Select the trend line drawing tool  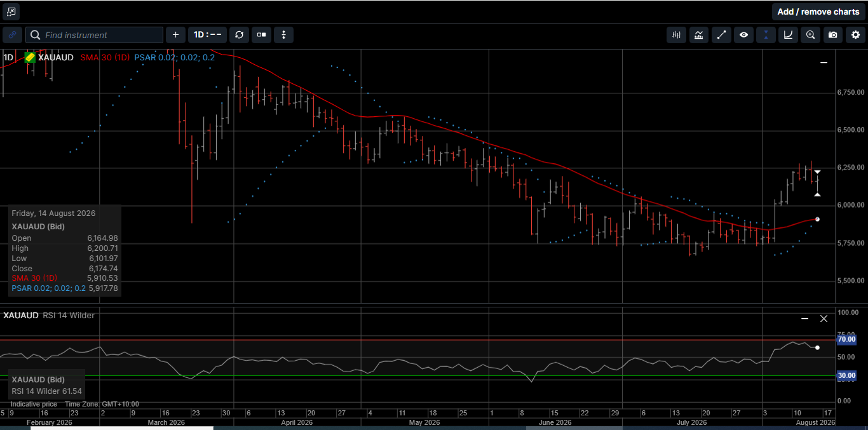coord(721,35)
